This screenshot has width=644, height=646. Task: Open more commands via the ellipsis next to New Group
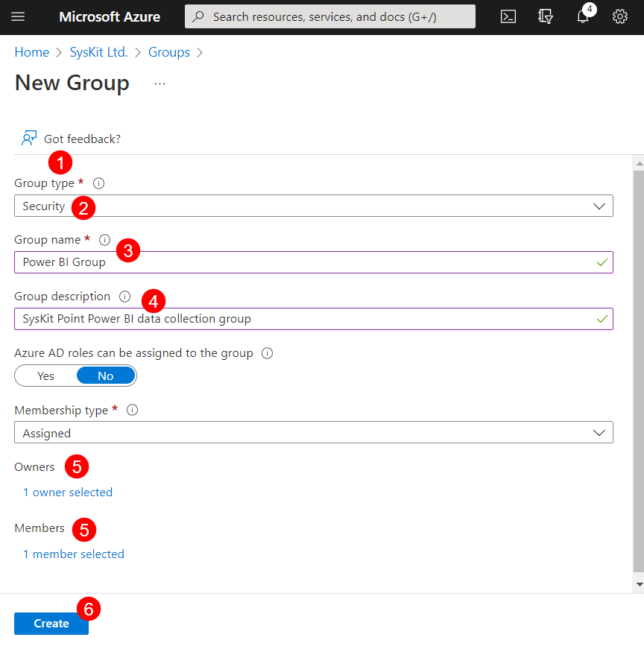[159, 84]
